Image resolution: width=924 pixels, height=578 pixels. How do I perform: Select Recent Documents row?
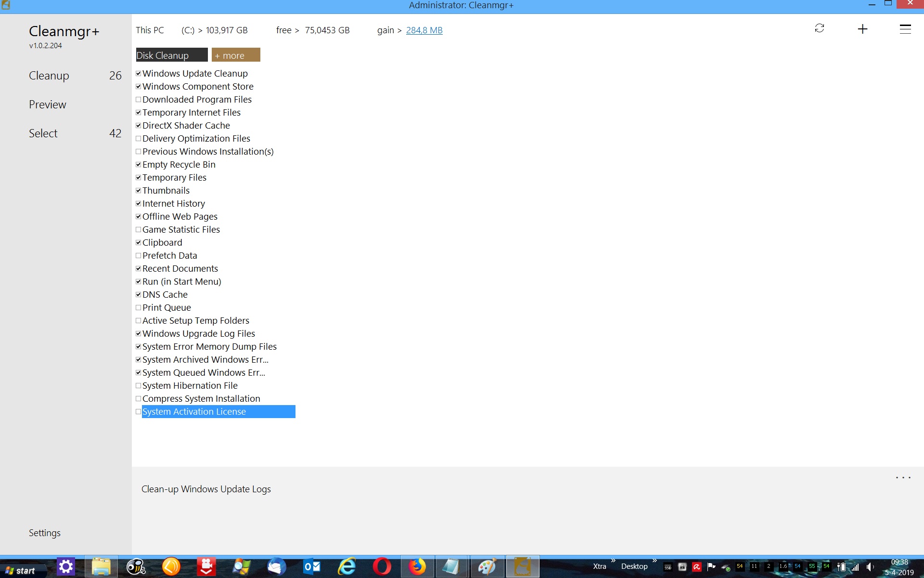point(180,269)
